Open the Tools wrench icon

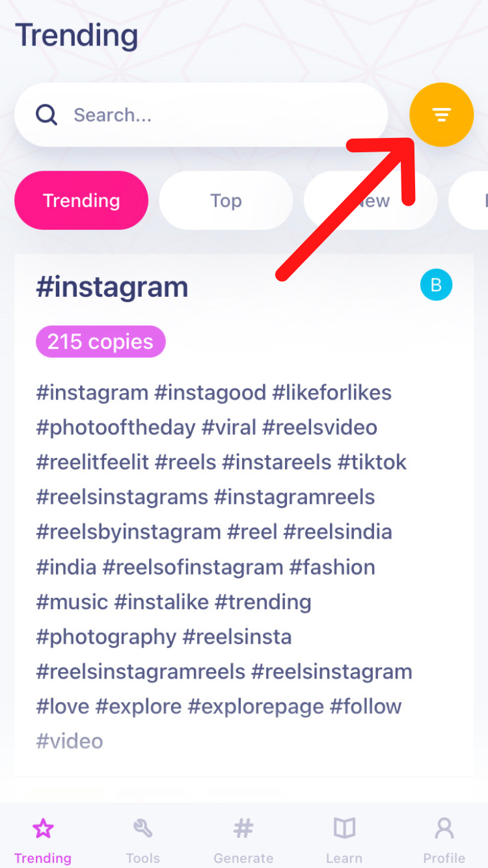click(143, 828)
